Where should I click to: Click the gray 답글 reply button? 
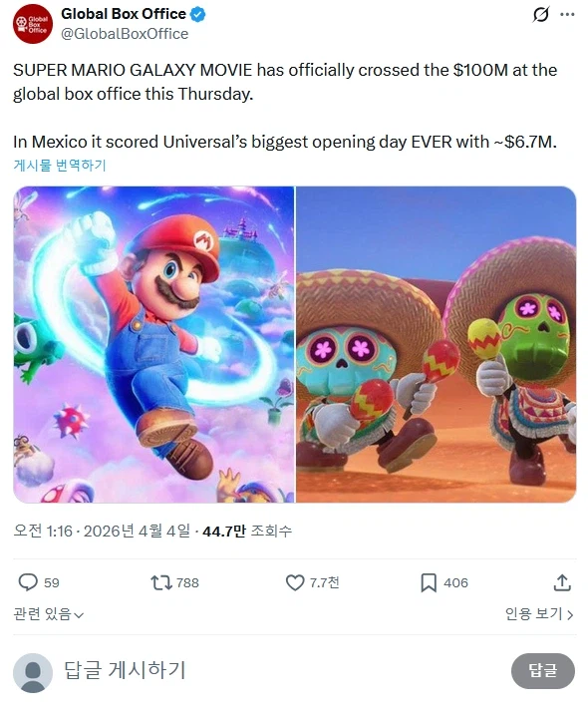(x=543, y=671)
